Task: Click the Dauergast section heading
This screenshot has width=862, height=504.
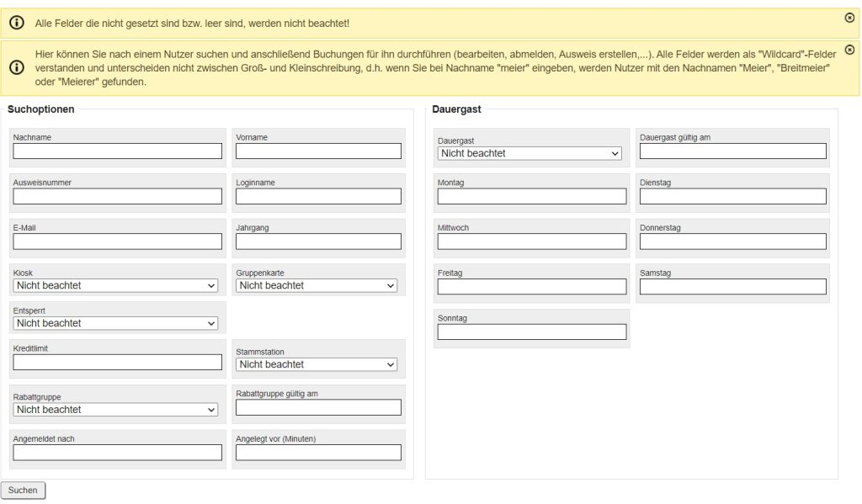Action: pyautogui.click(x=456, y=109)
